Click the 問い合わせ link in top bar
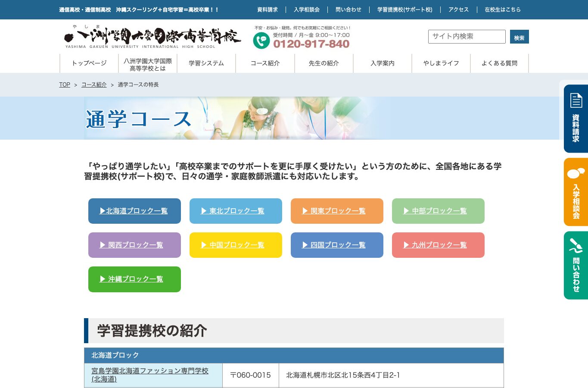 [348, 9]
